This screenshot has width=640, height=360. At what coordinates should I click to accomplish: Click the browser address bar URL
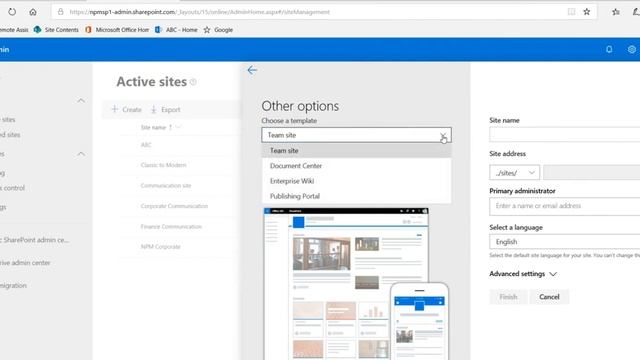(199, 12)
